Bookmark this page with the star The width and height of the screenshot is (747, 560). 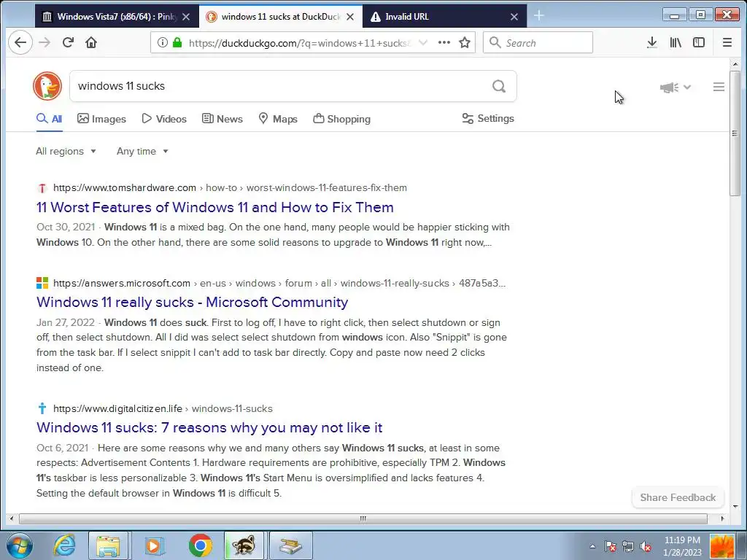pyautogui.click(x=465, y=42)
